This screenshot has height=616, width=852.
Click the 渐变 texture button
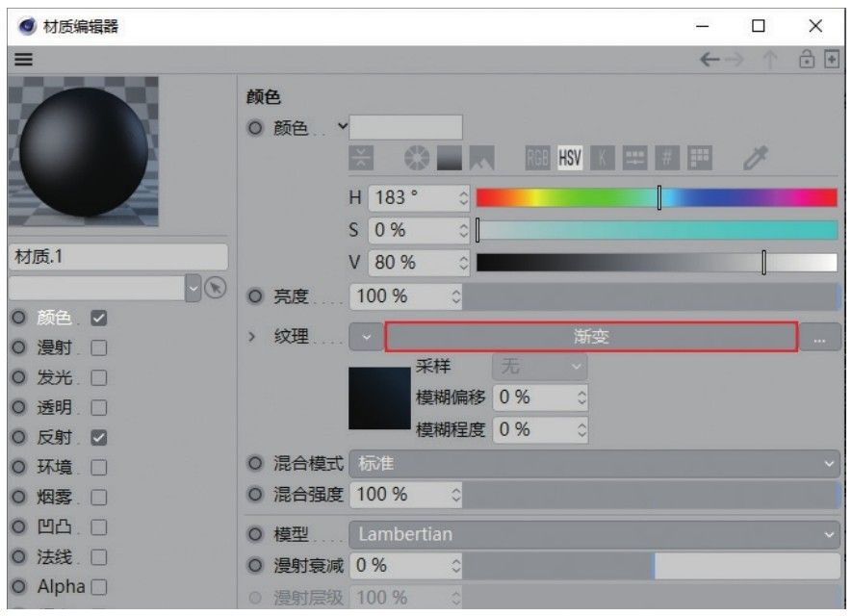(x=591, y=337)
